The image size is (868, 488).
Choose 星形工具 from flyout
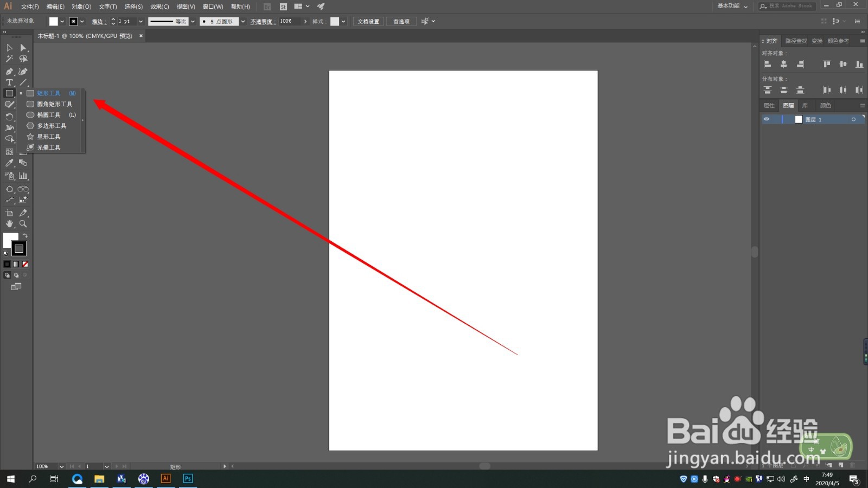pos(50,137)
